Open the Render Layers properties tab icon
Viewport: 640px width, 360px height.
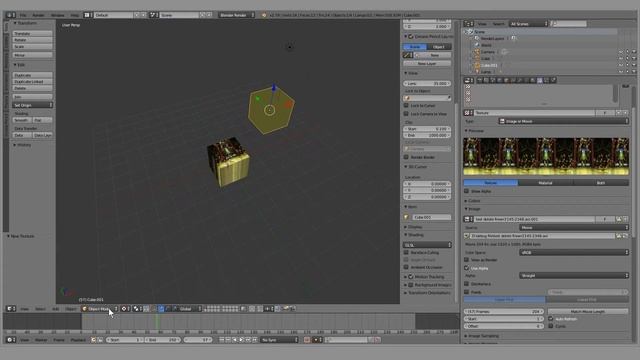tap(487, 80)
